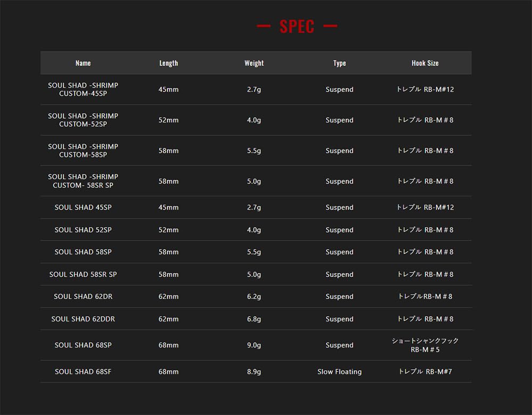Screen dimensions: 532x415
Task: Select the 9.0g weight value
Action: tap(254, 345)
